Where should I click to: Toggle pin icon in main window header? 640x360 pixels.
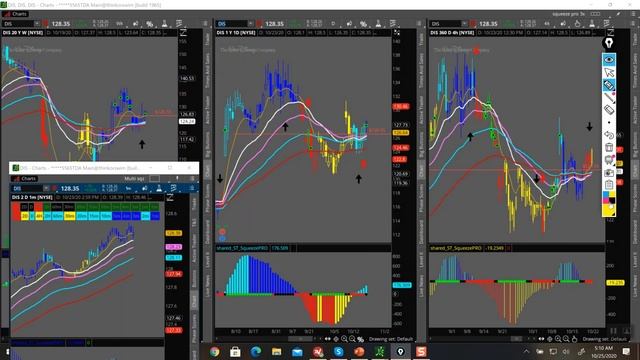pos(619,14)
